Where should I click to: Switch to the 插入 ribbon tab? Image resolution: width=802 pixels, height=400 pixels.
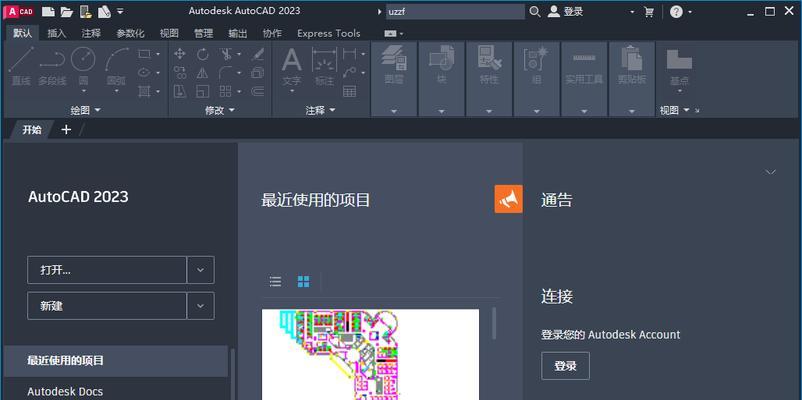click(57, 33)
